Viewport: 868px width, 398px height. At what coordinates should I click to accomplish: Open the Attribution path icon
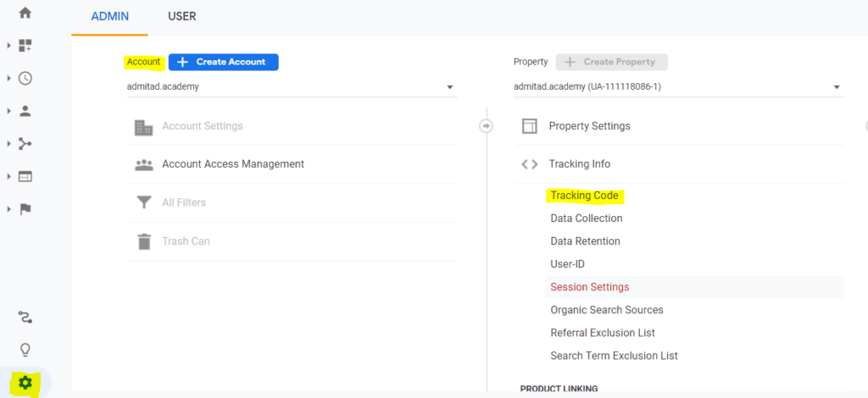pos(25,317)
